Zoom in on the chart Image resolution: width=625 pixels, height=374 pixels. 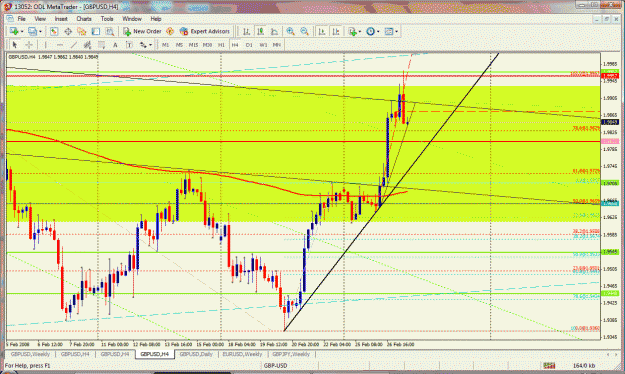click(291, 31)
